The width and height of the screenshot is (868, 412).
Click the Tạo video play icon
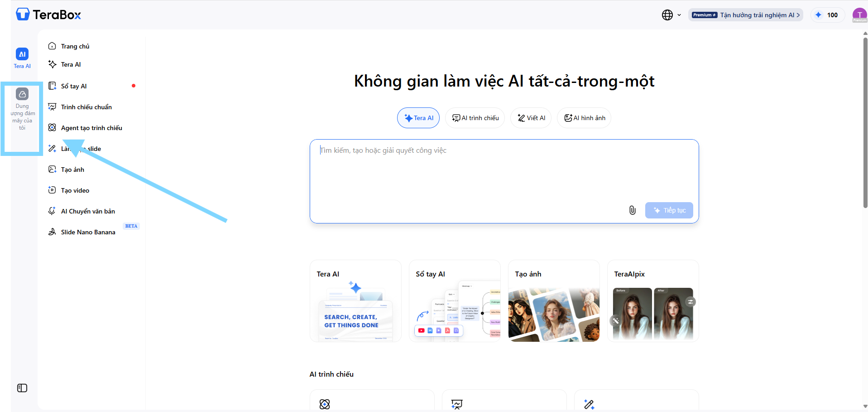52,190
